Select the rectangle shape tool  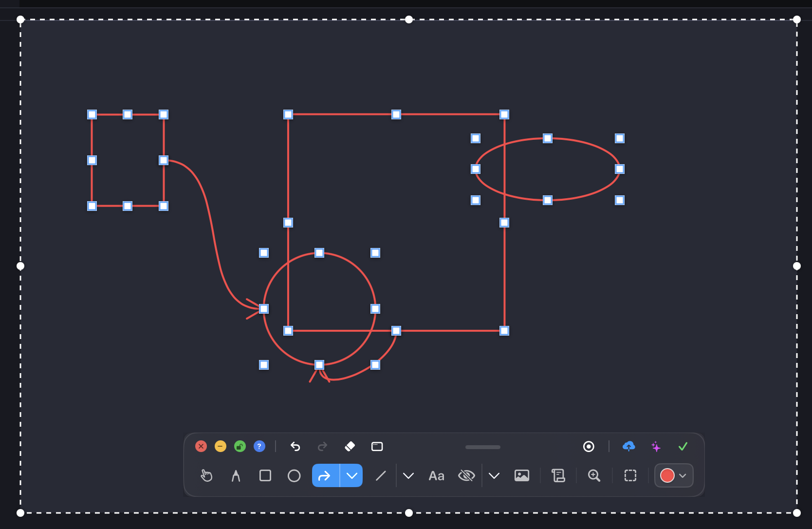pyautogui.click(x=265, y=475)
